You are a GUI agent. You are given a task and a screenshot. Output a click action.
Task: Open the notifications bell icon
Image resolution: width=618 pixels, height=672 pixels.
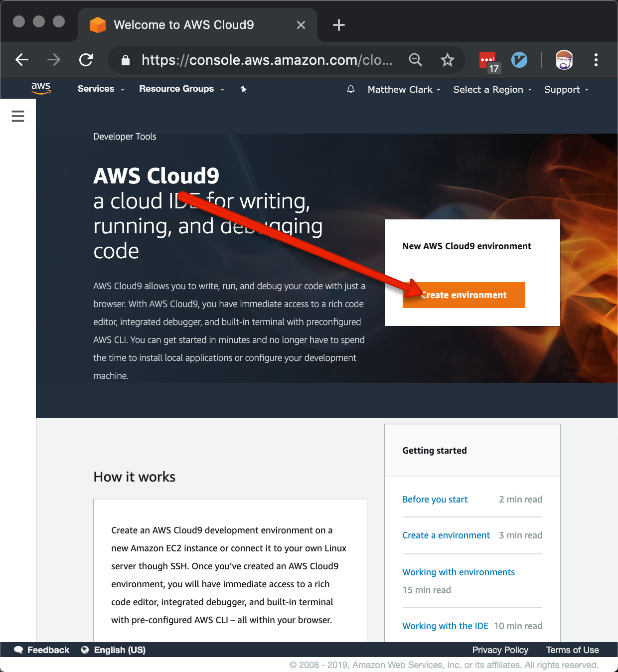pyautogui.click(x=351, y=89)
